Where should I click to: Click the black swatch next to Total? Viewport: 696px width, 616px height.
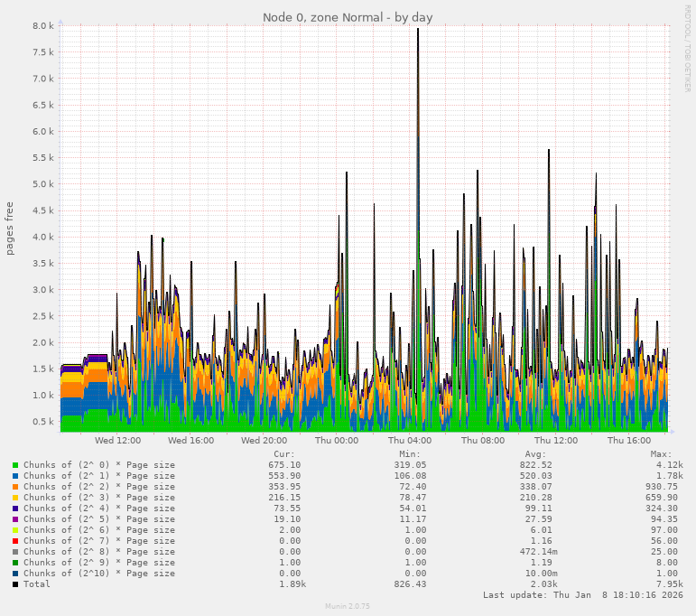pos(15,584)
